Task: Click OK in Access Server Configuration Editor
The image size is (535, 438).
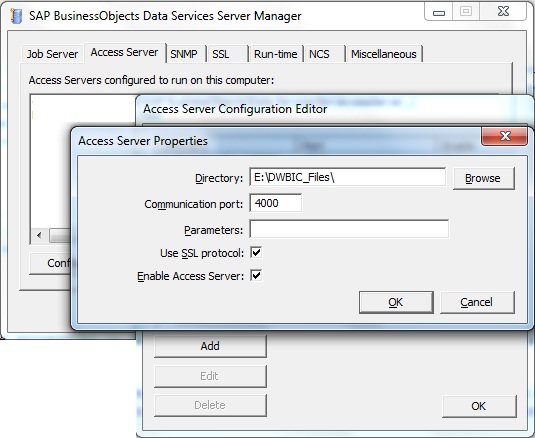Action: coord(479,406)
